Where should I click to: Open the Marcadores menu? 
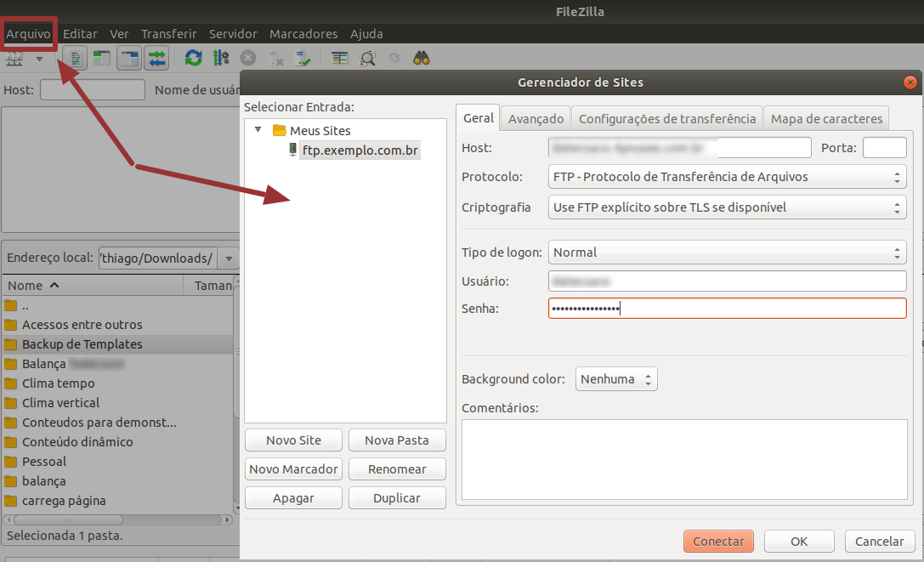pyautogui.click(x=303, y=34)
